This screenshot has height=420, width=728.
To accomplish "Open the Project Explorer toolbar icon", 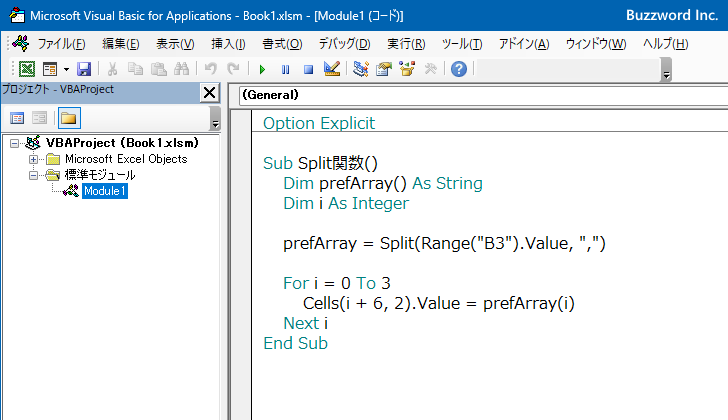I will [x=361, y=69].
